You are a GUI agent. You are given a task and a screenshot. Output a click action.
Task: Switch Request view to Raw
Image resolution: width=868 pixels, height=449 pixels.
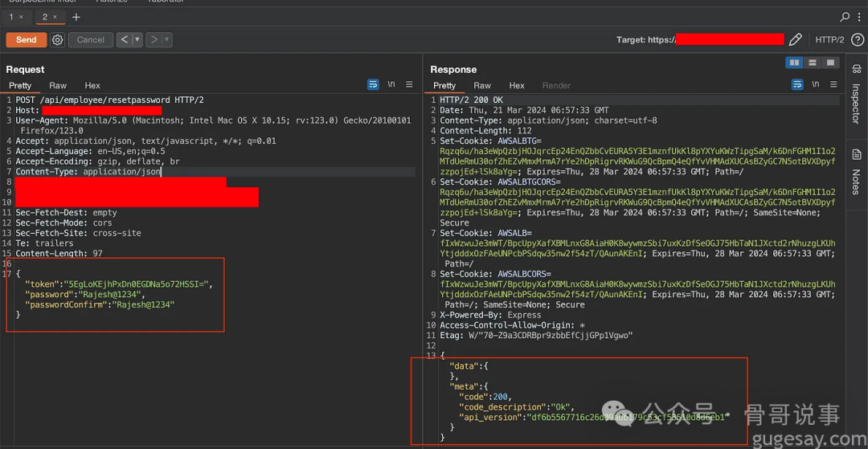tap(58, 86)
